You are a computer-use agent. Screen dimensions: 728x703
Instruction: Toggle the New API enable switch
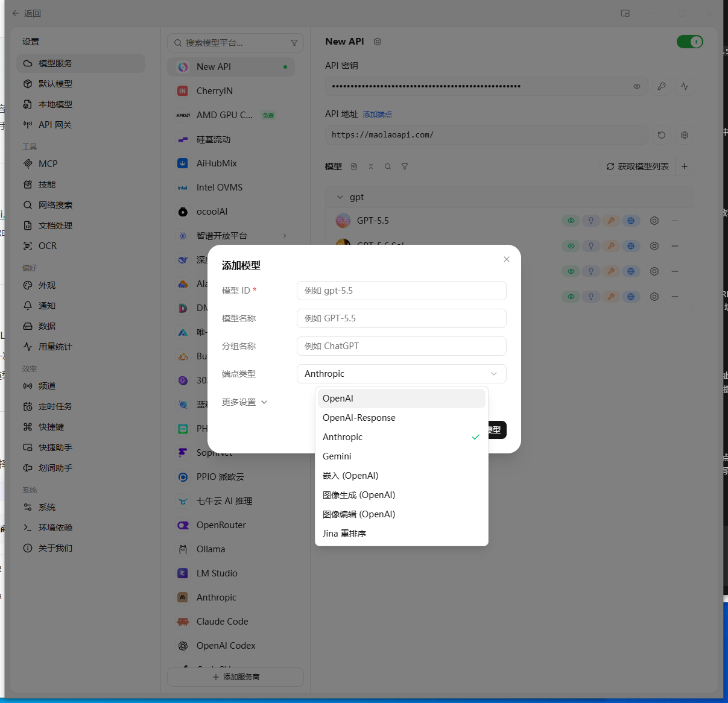(x=690, y=42)
